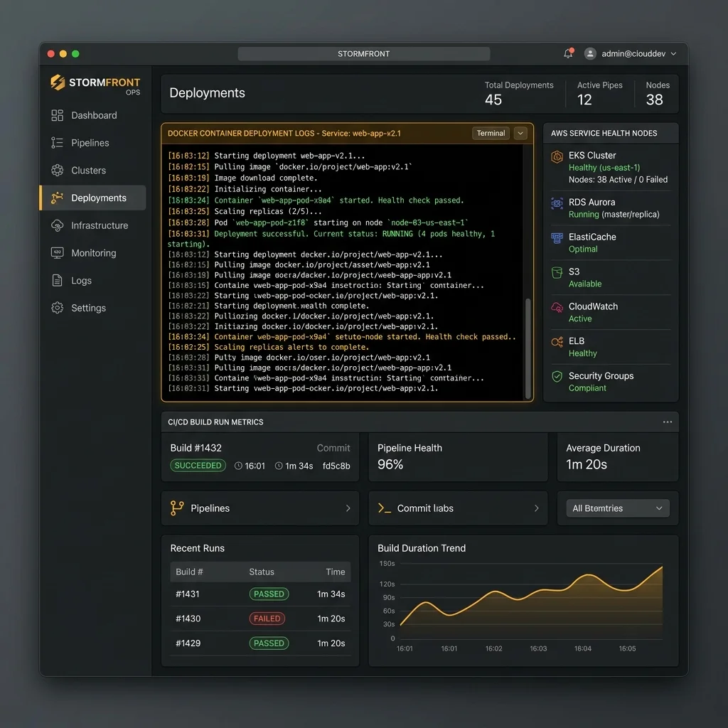Screen dimensions: 728x728
Task: Click build number #1430 in Recent Runs
Action: pos(188,619)
